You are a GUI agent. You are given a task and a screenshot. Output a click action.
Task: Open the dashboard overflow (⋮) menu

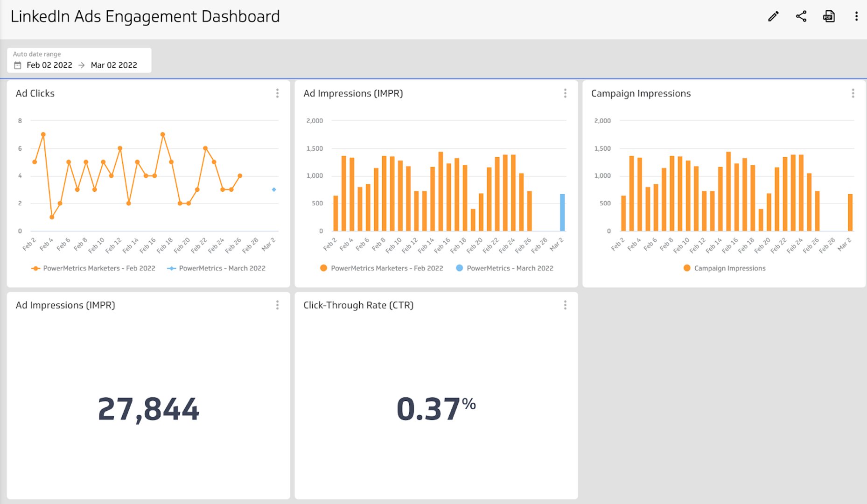(856, 16)
